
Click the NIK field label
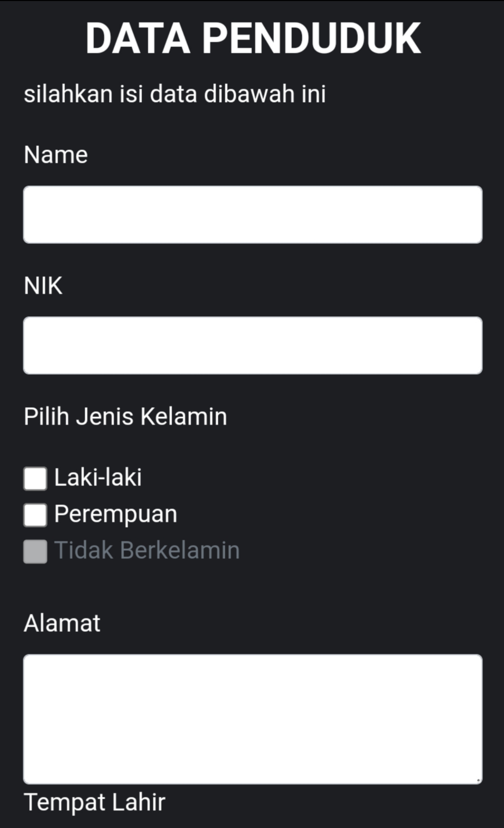(x=43, y=286)
